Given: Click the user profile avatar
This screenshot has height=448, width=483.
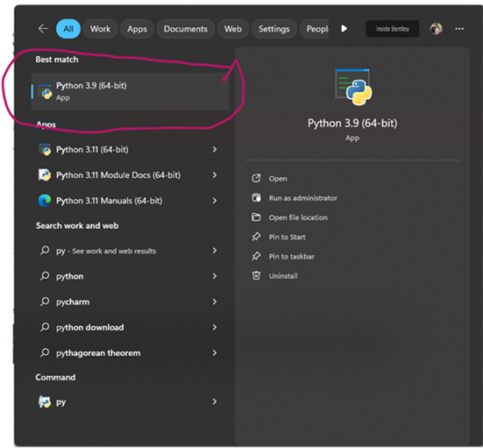Looking at the screenshot, I should click(437, 29).
